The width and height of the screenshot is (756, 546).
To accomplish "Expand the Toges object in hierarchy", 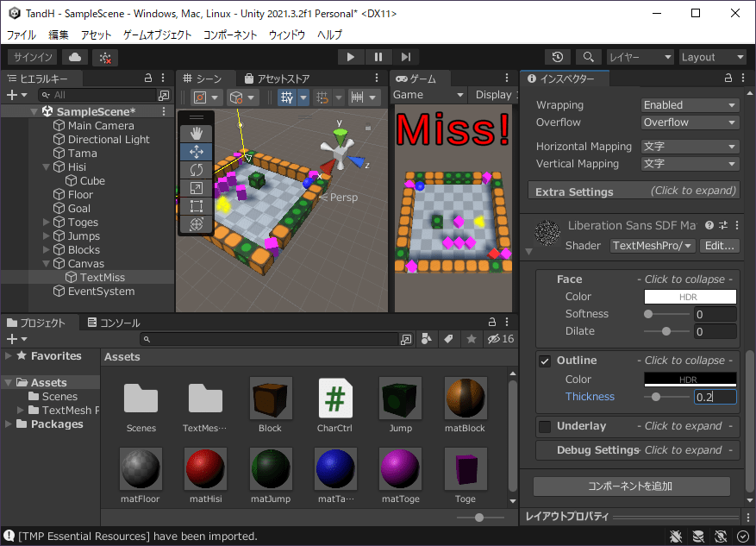I will [47, 223].
